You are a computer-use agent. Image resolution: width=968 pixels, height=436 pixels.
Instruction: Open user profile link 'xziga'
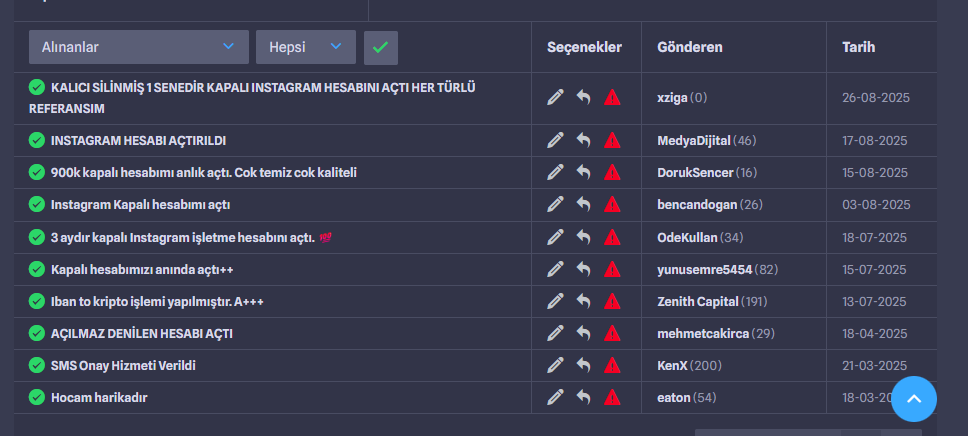[672, 98]
